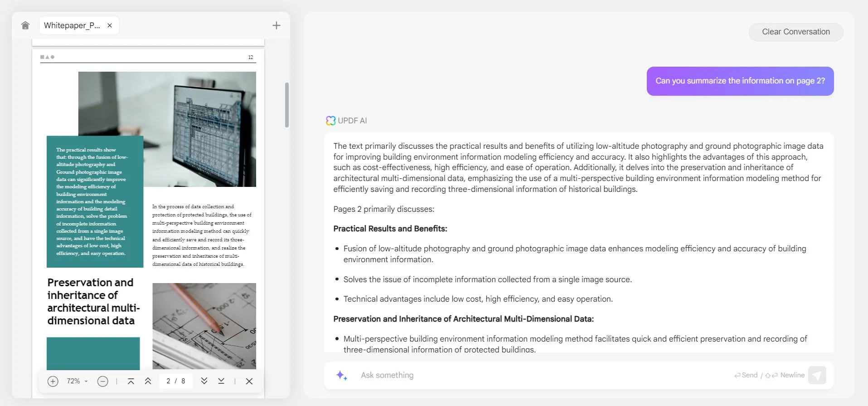Zoom in with the plus circle icon
868x406 pixels.
[x=53, y=382]
